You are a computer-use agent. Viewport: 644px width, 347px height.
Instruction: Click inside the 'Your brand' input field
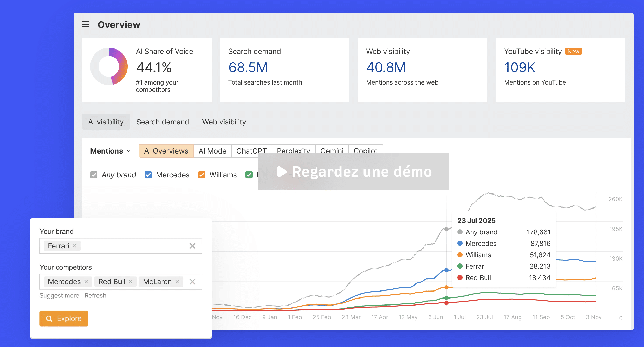coord(130,246)
